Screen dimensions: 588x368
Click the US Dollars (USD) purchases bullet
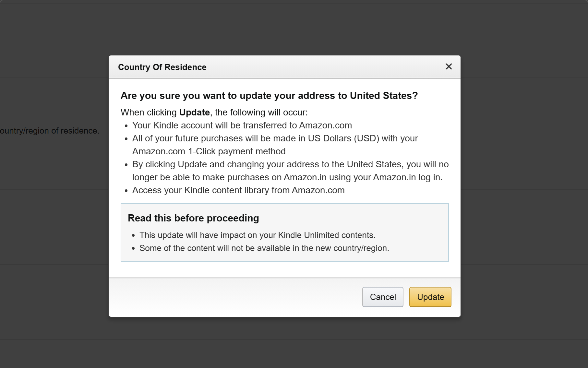pyautogui.click(x=275, y=138)
